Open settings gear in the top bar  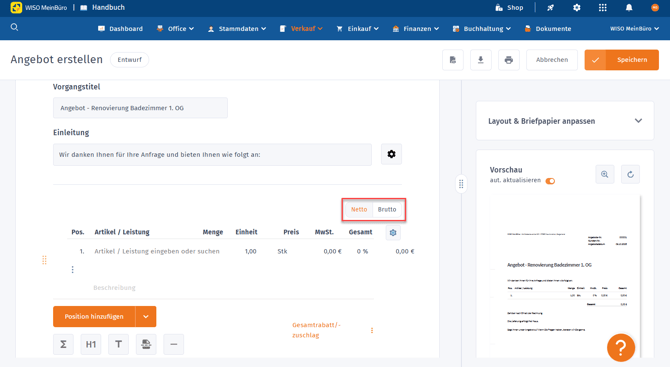pyautogui.click(x=576, y=8)
